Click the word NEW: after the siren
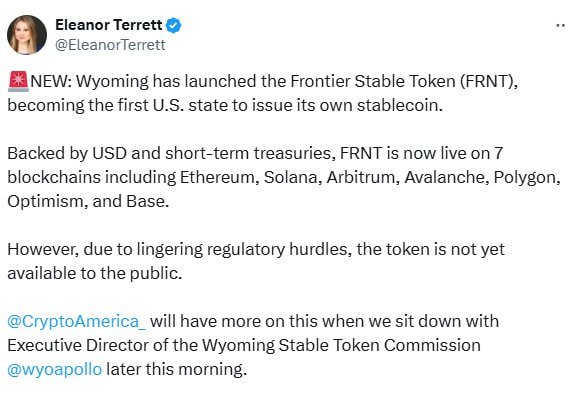Screen dimensions: 568x394 [51, 81]
